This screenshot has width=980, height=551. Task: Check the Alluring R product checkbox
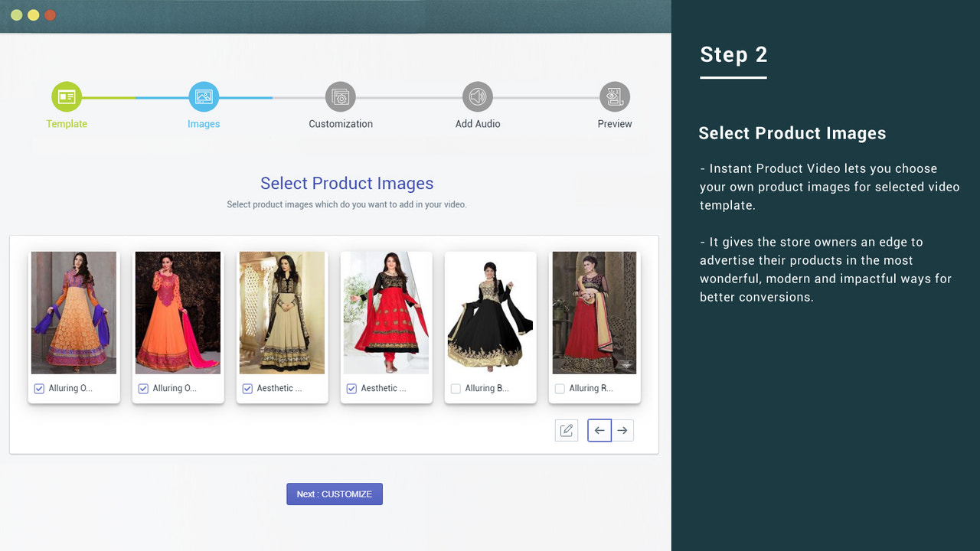click(x=559, y=388)
